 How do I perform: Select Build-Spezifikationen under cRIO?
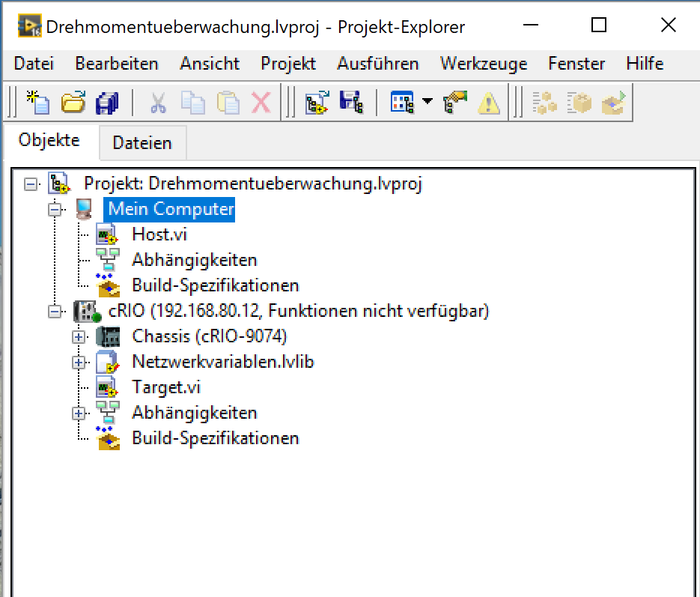point(216,438)
